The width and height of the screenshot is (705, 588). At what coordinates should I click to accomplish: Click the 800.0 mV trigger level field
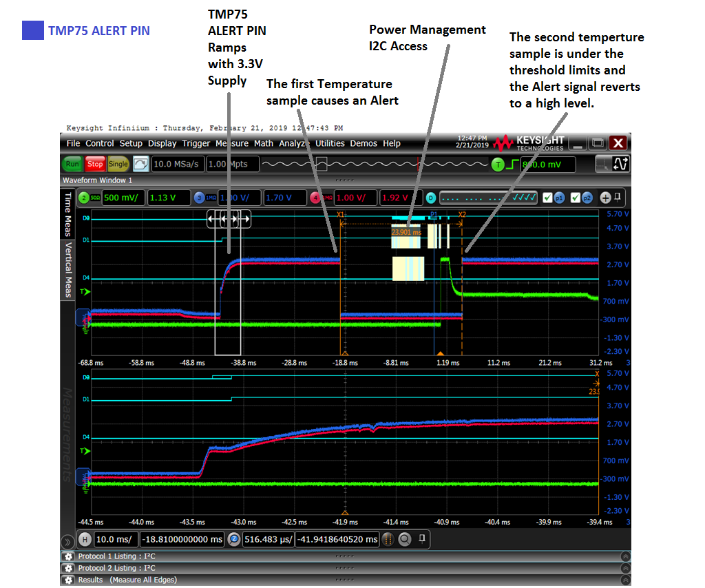tap(548, 165)
